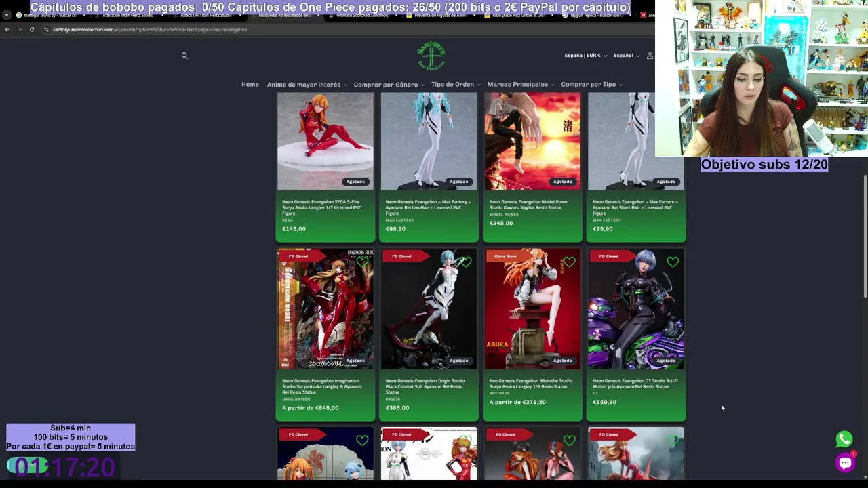Click the Origin Studio Rei black-background image
The width and height of the screenshot is (868, 488).
[x=429, y=309]
